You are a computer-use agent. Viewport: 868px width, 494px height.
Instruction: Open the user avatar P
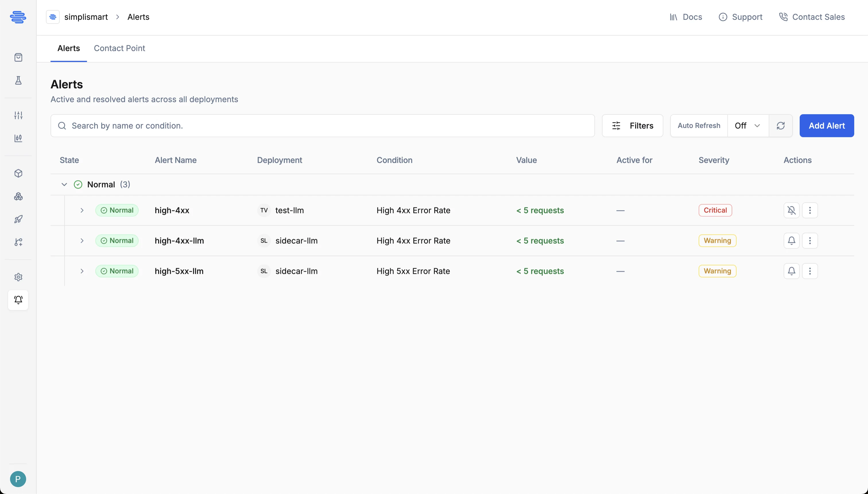click(x=18, y=479)
